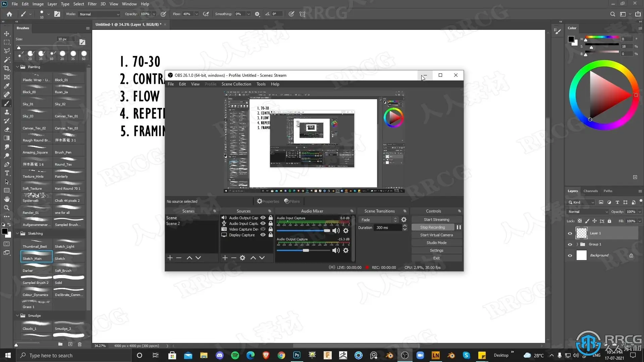
Task: Open scene transition properties gear
Action: tap(404, 220)
